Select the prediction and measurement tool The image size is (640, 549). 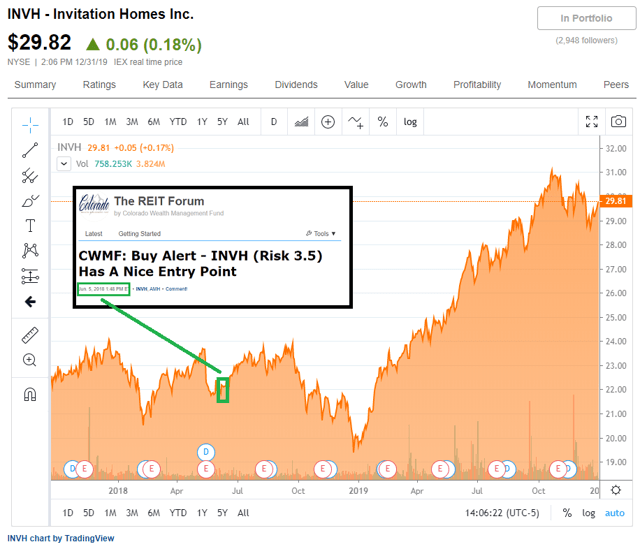pos(30,276)
